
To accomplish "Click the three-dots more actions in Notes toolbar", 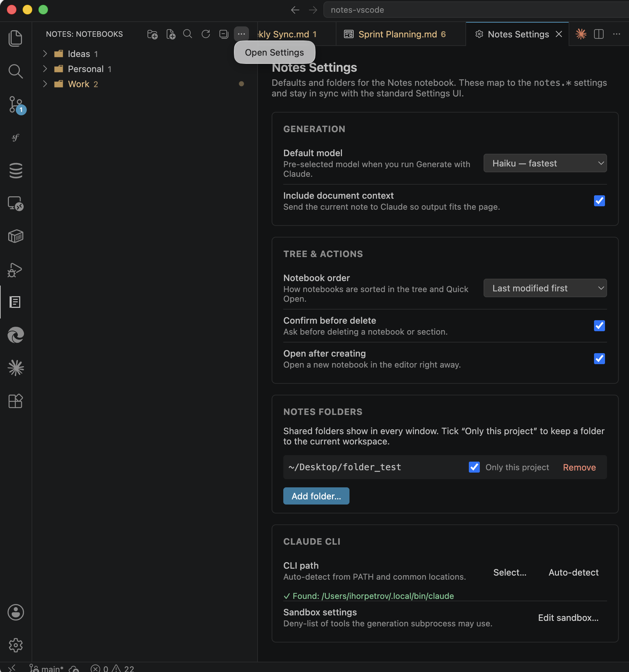I will coord(241,34).
